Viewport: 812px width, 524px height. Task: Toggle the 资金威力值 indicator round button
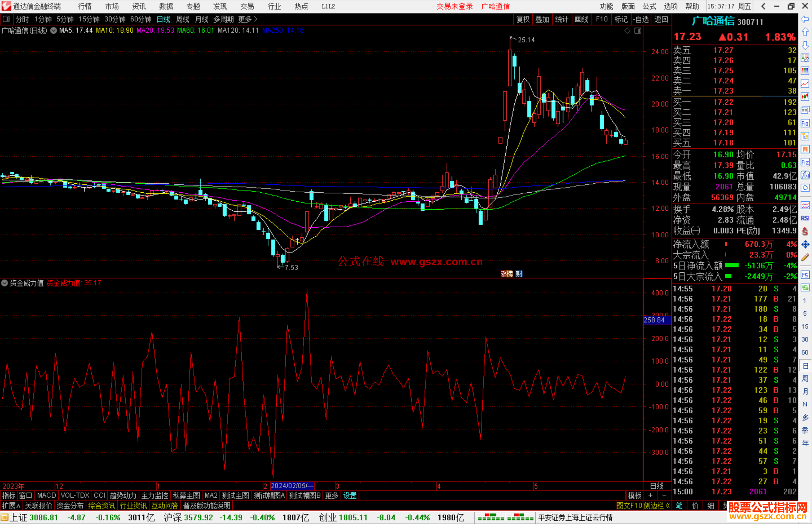coord(5,283)
